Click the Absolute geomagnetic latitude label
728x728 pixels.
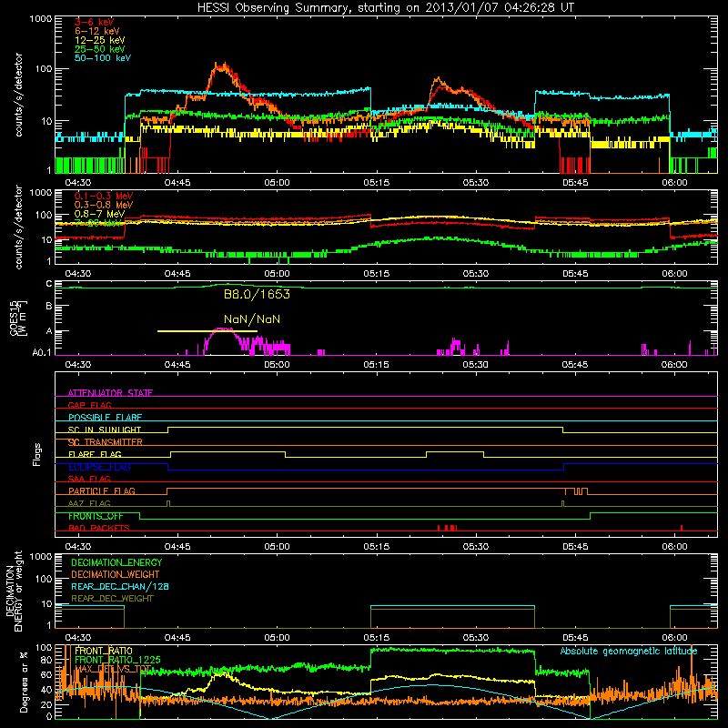629,652
